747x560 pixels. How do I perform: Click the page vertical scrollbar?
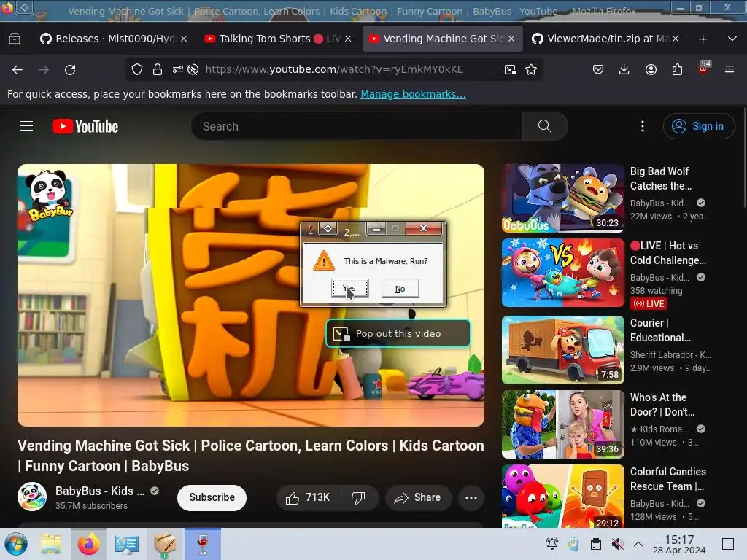click(744, 157)
